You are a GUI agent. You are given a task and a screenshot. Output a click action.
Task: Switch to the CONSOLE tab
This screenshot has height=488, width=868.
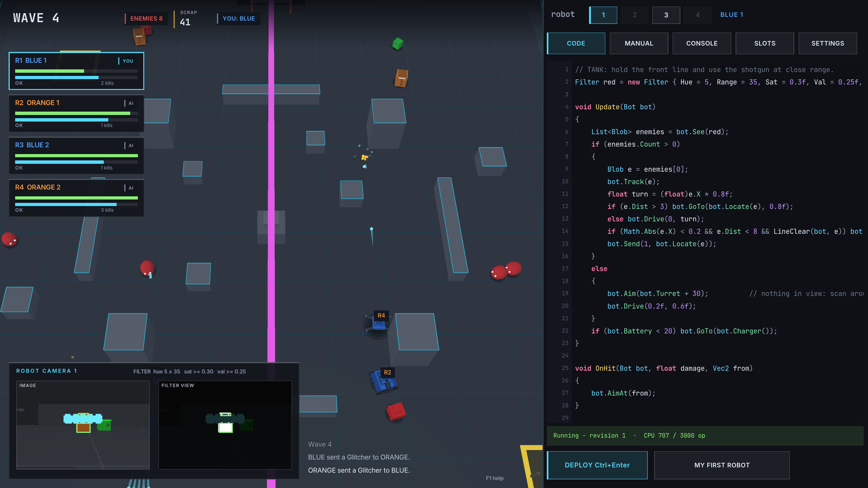tap(702, 43)
